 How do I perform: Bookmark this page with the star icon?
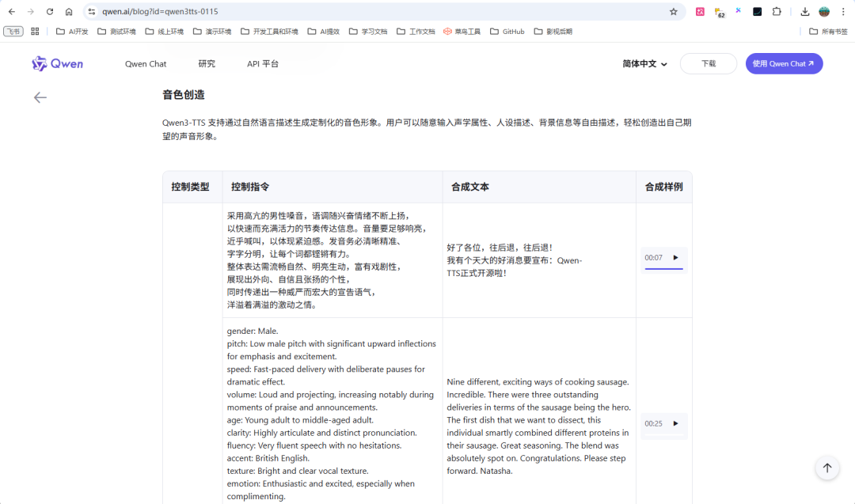point(674,12)
